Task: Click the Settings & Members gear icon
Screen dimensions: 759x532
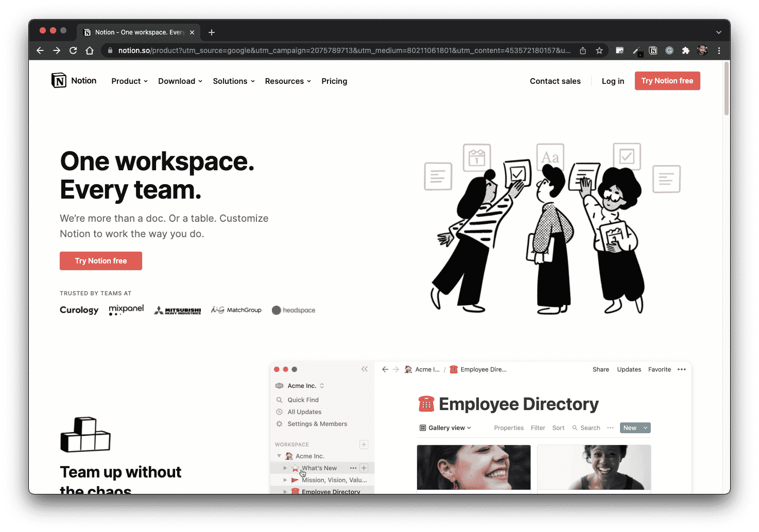Action: point(280,424)
